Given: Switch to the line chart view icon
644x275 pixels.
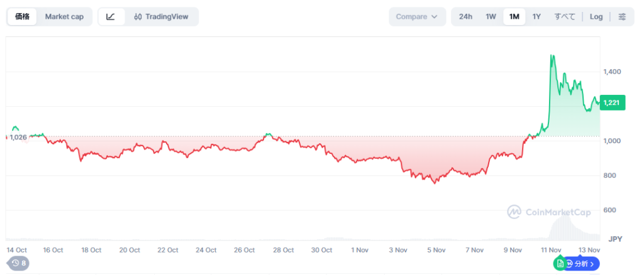Looking at the screenshot, I should (x=111, y=17).
